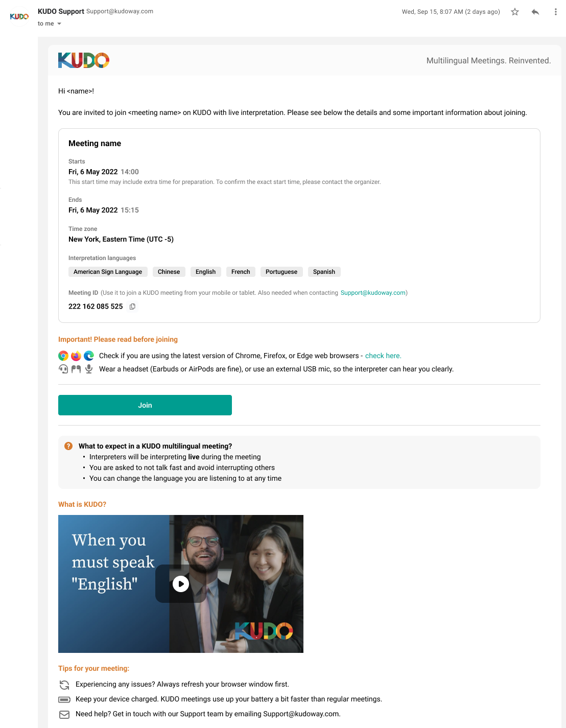The height and width of the screenshot is (728, 566).
Task: Click the Spanish language tag
Action: 324,272
